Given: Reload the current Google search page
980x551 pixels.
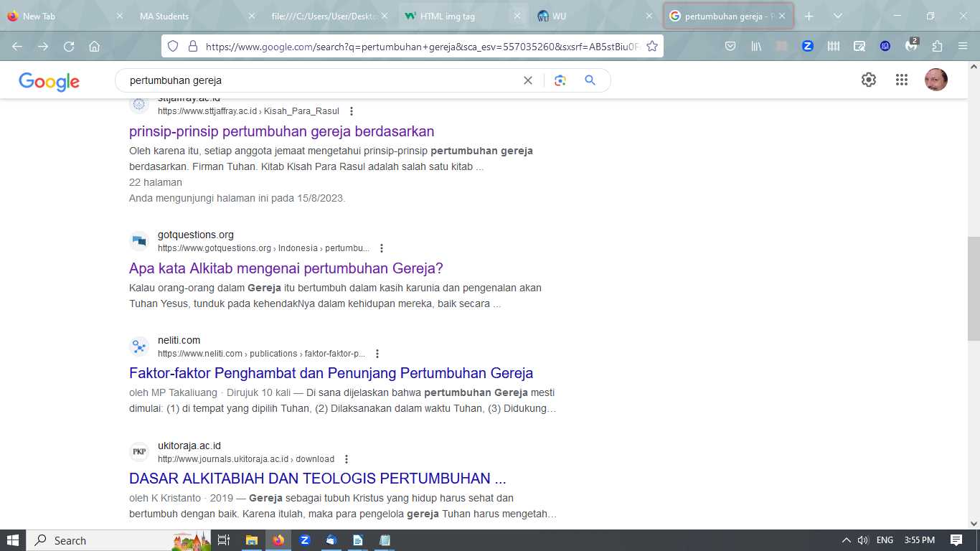Looking at the screenshot, I should click(x=69, y=46).
